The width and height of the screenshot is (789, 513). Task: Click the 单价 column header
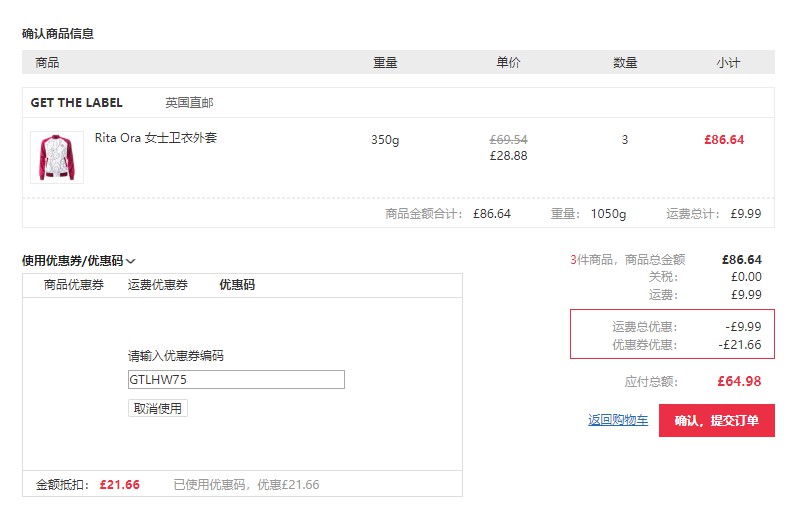coord(508,62)
